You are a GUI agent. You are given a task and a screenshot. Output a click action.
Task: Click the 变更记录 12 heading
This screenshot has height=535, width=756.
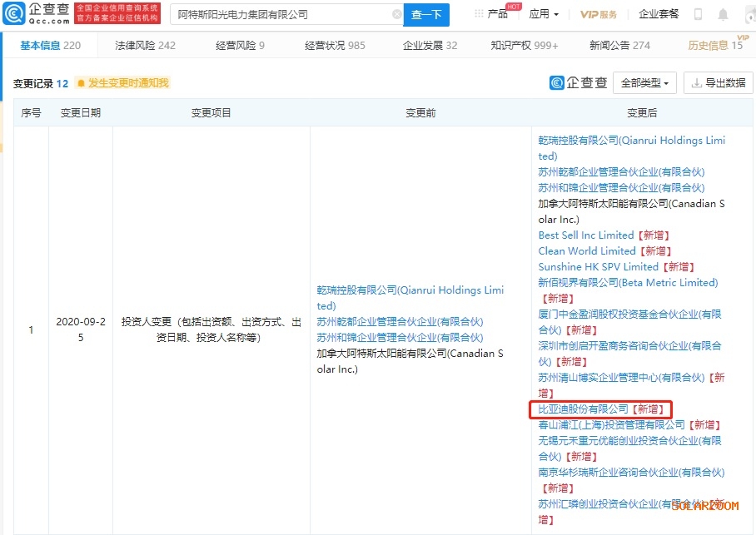(41, 83)
